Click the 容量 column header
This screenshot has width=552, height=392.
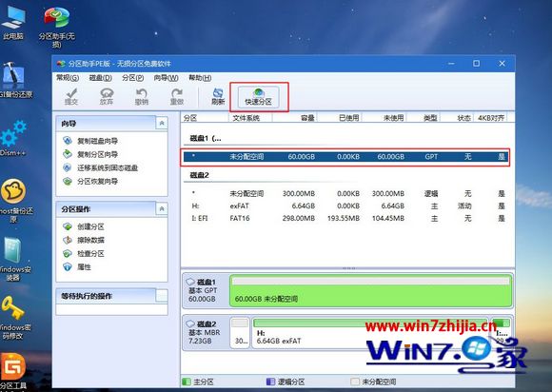pyautogui.click(x=294, y=118)
